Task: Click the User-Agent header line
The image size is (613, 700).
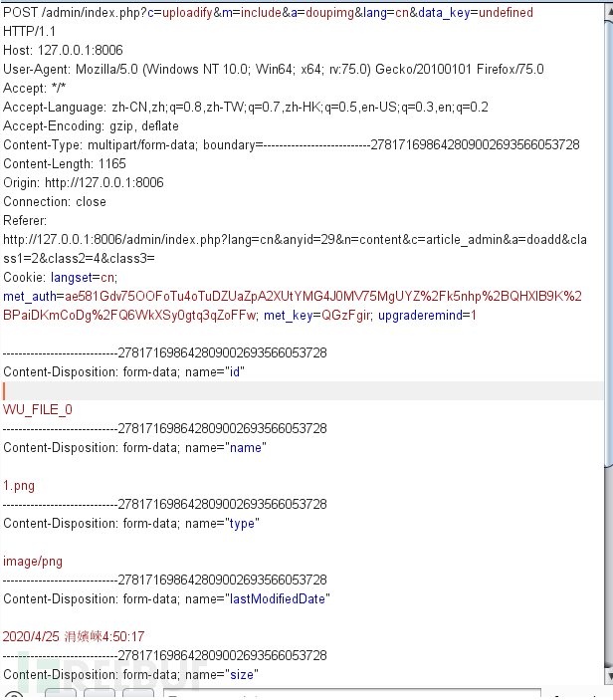Action: pyautogui.click(x=274, y=69)
